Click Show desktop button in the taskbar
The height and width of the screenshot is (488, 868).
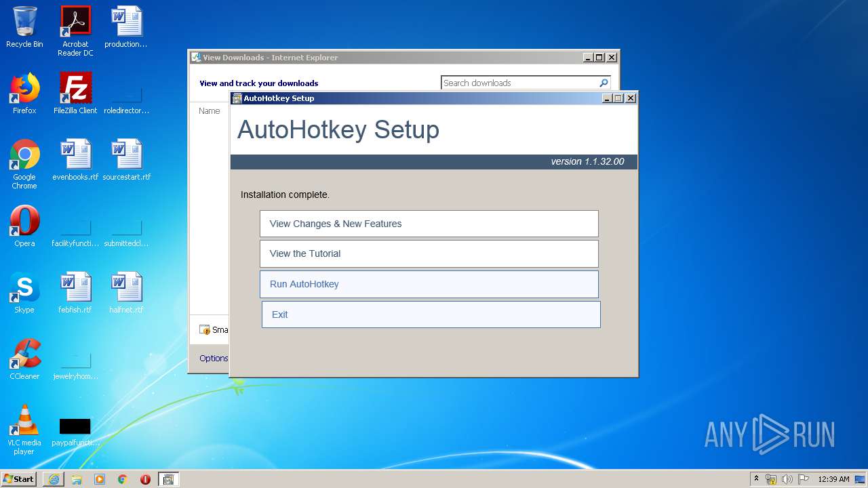(x=861, y=479)
